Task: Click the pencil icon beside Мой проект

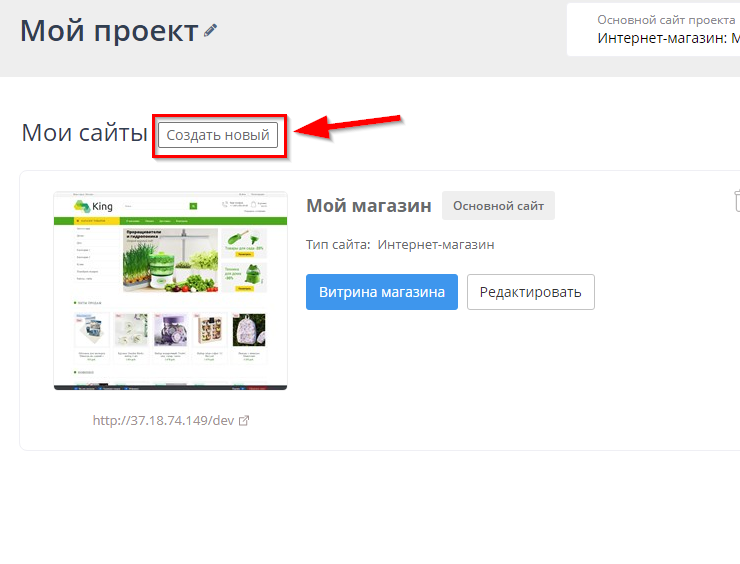Action: pos(210,31)
